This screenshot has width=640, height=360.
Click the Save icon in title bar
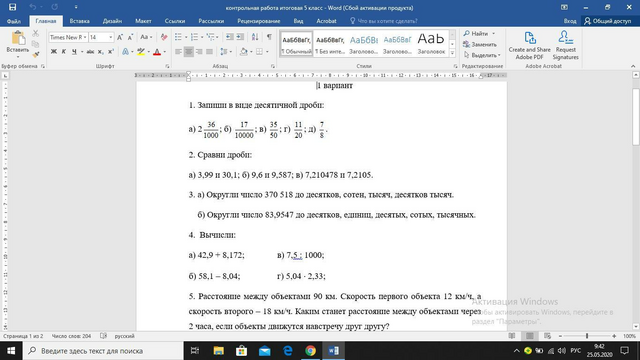13,7
